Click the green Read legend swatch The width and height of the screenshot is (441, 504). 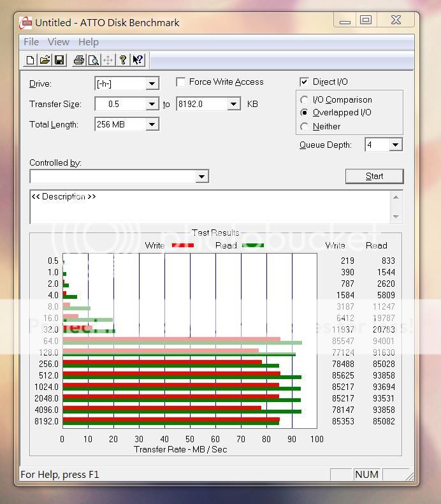tap(253, 245)
